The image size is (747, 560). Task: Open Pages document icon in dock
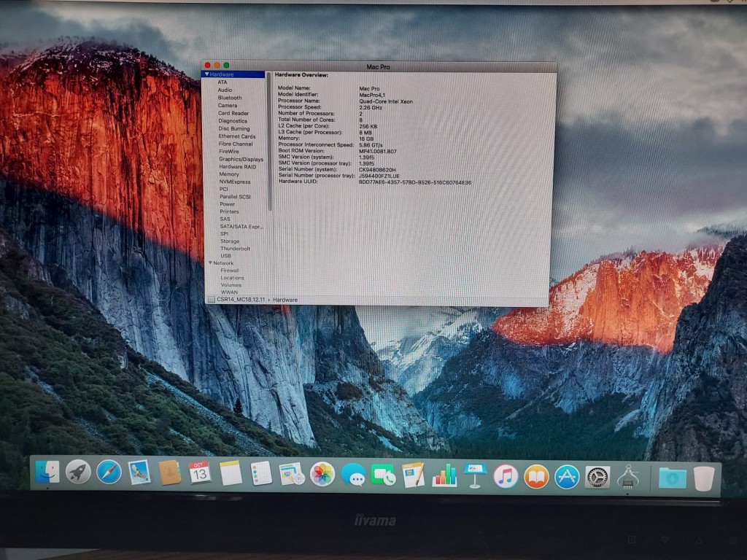click(x=414, y=475)
